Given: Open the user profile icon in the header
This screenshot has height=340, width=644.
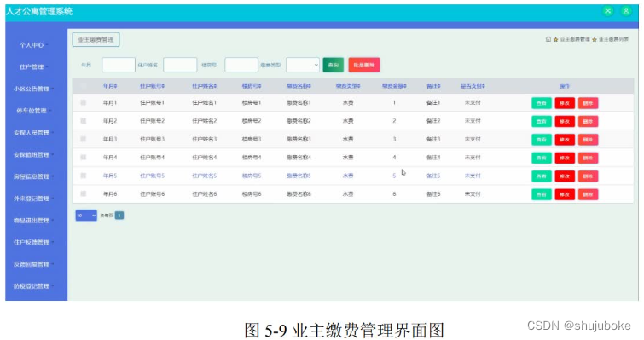Looking at the screenshot, I should tap(626, 11).
